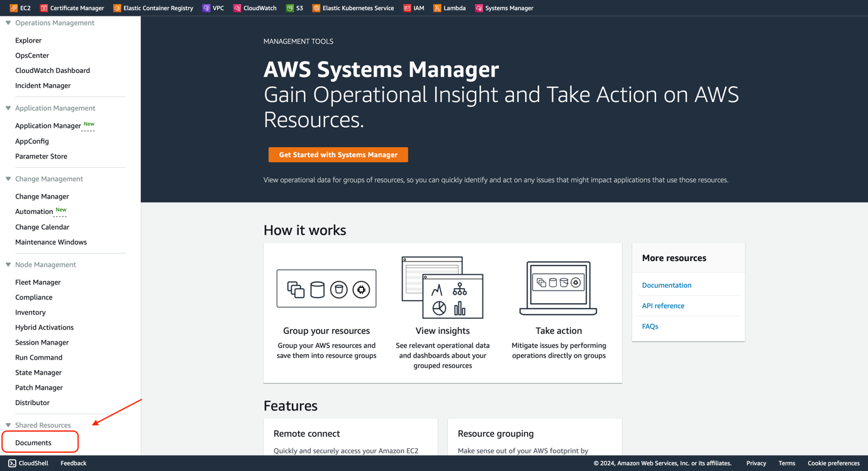The image size is (868, 471).
Task: Click the Group your resources illustration
Action: (326, 289)
